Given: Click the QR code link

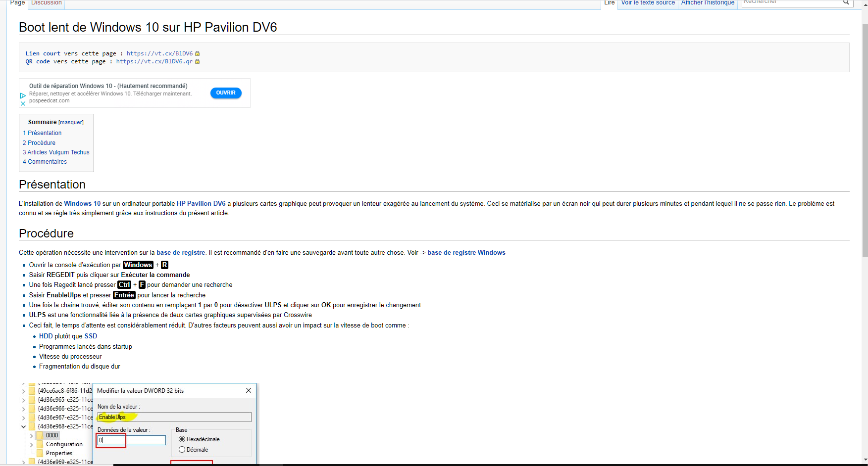Looking at the screenshot, I should click(x=38, y=61).
